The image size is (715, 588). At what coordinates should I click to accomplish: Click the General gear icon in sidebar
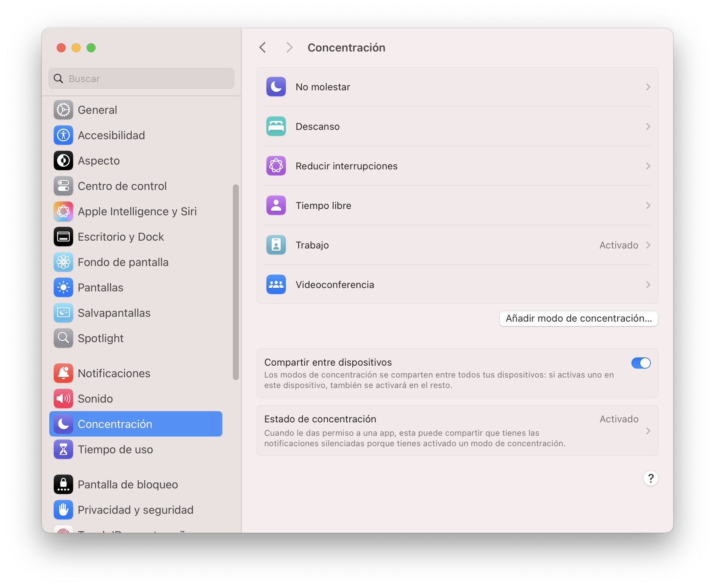tap(63, 110)
